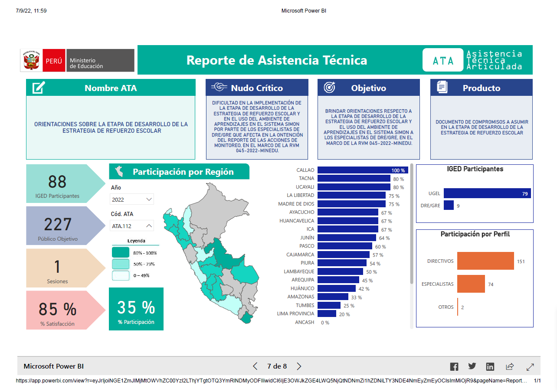The height and width of the screenshot is (392, 557).
Task: Click the Nombre ATA description text box
Action: 111,127
